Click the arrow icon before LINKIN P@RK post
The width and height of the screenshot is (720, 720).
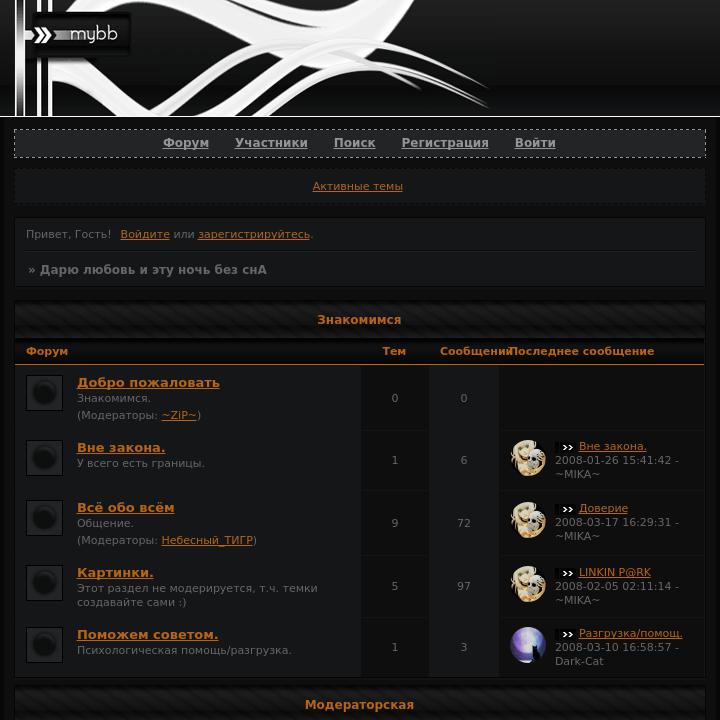(x=568, y=573)
